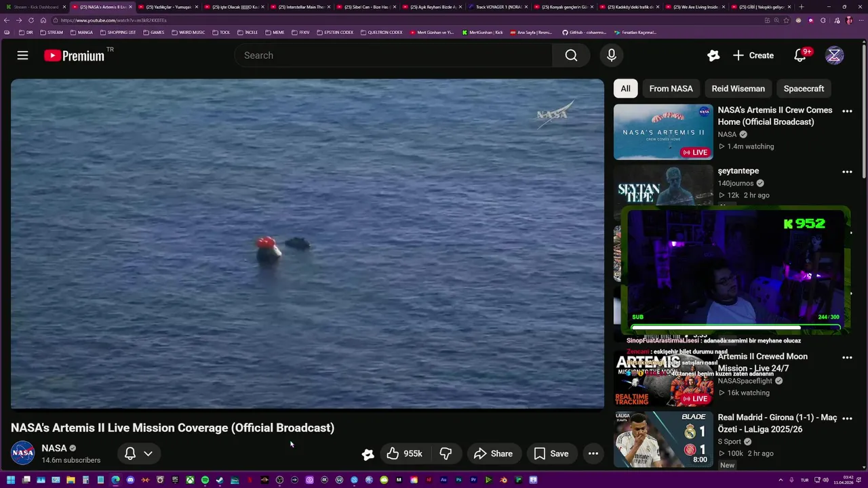Image resolution: width=868 pixels, height=488 pixels.
Task: Open browser settings three-dot menu
Action: tap(861, 20)
